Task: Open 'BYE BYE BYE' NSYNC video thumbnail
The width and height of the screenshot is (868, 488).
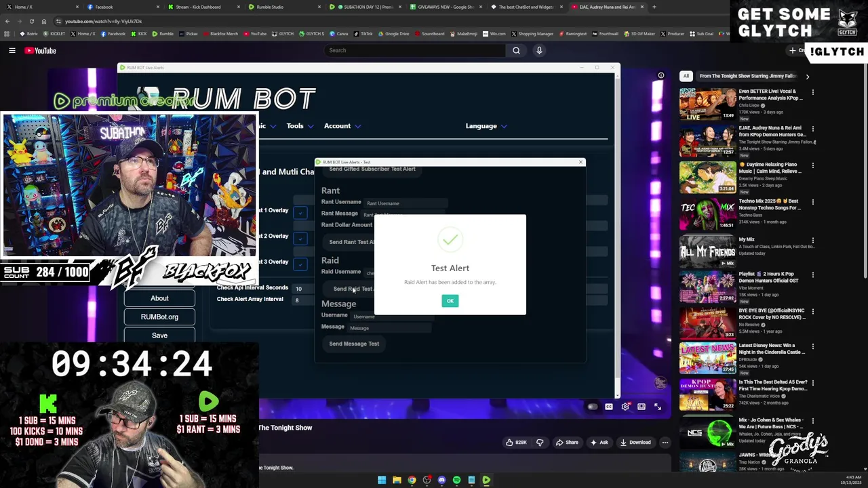Action: click(x=707, y=324)
